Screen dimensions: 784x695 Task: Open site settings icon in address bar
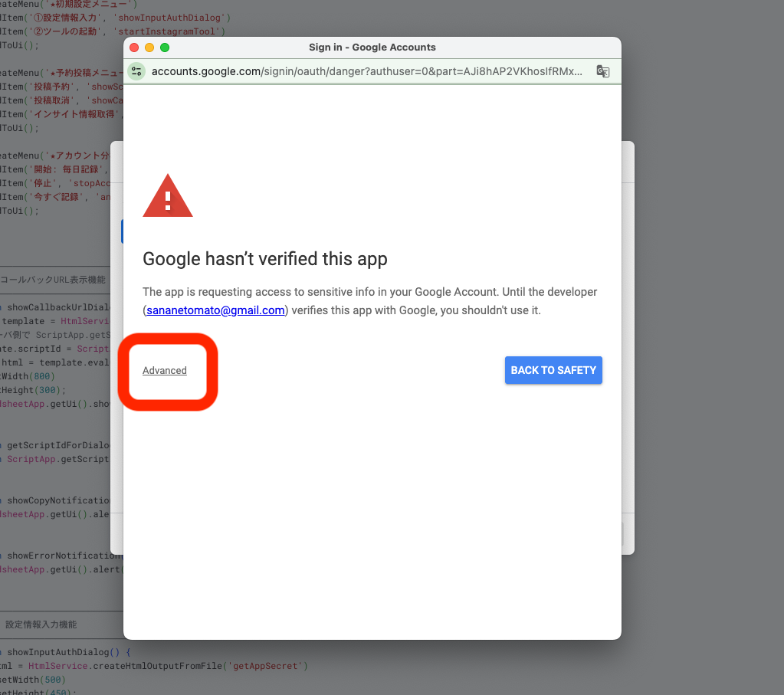click(x=136, y=71)
